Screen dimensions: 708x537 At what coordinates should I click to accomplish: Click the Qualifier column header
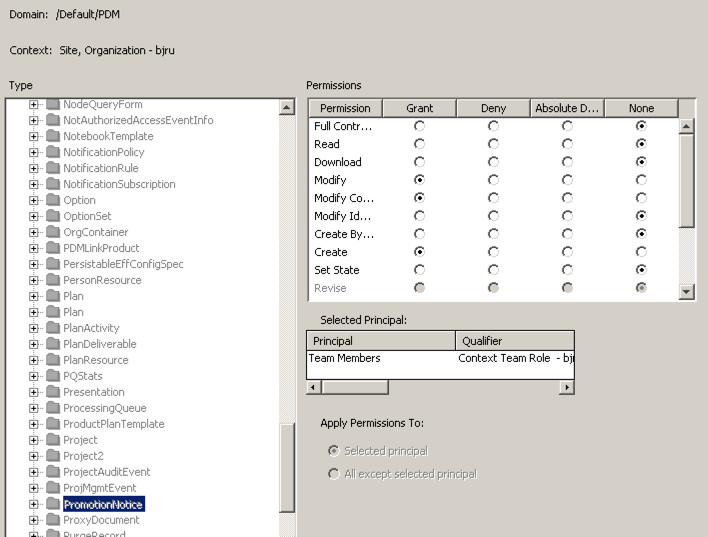[515, 341]
